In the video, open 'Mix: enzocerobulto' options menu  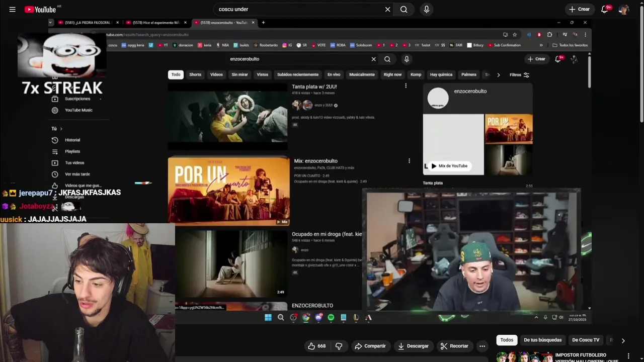pos(409,161)
